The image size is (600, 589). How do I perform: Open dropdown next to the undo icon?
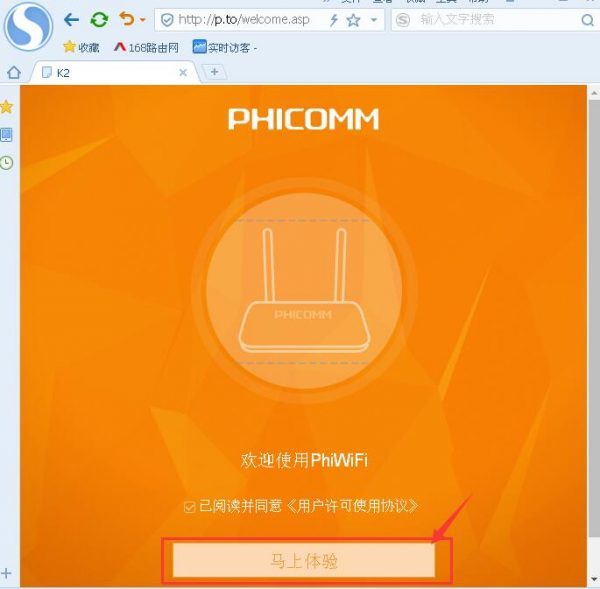[x=143, y=20]
